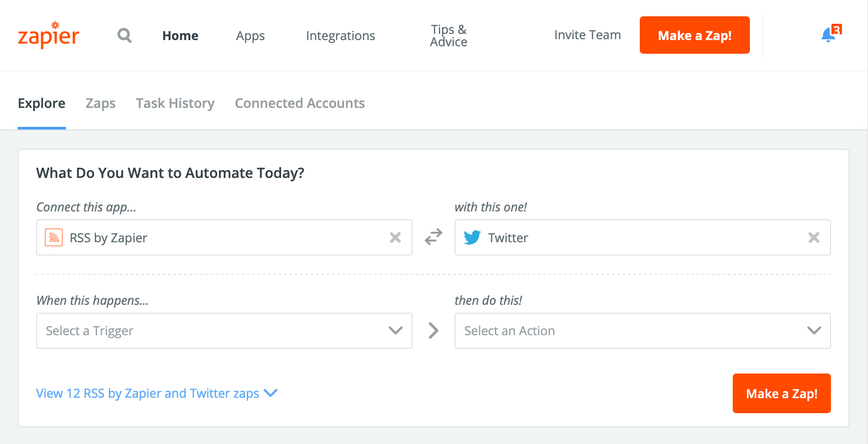Click the RSS by Zapier app field

[224, 237]
